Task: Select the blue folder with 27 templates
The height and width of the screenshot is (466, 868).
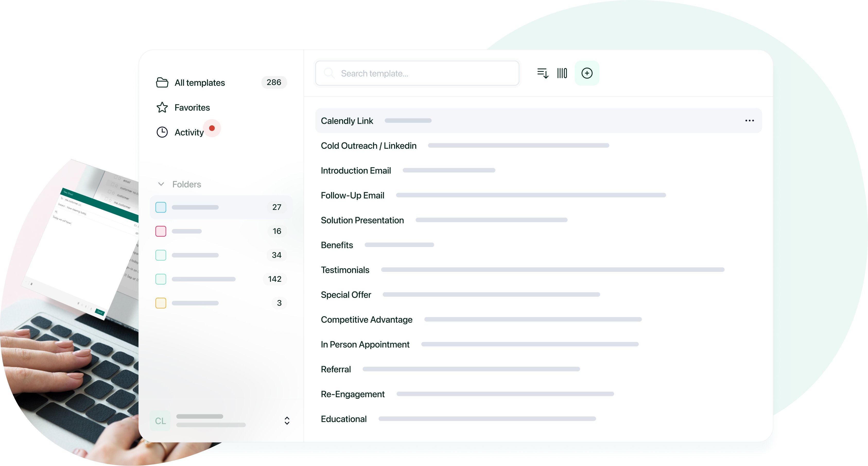Action: pos(221,207)
